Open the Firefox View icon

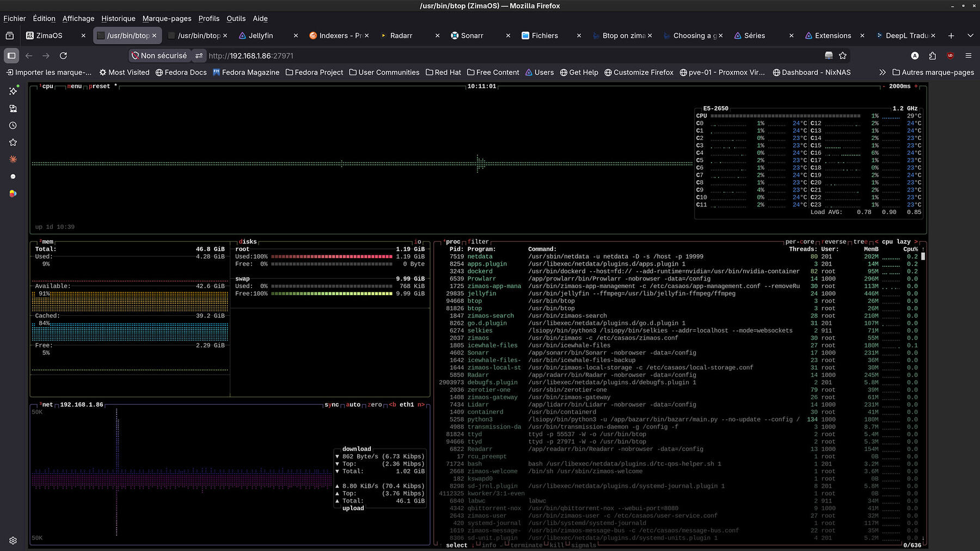pos(9,35)
